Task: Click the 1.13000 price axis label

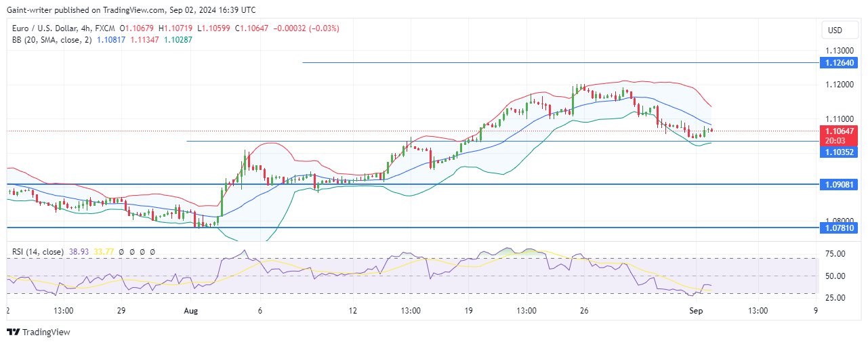Action: 839,51
